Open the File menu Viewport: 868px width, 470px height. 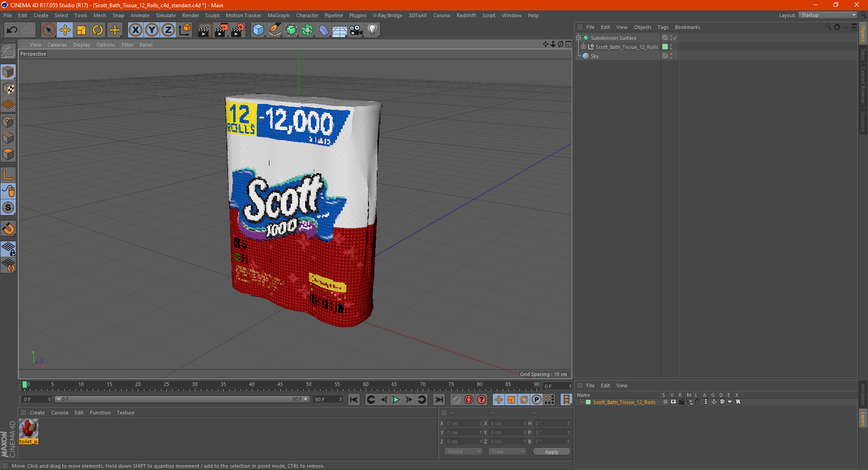8,15
